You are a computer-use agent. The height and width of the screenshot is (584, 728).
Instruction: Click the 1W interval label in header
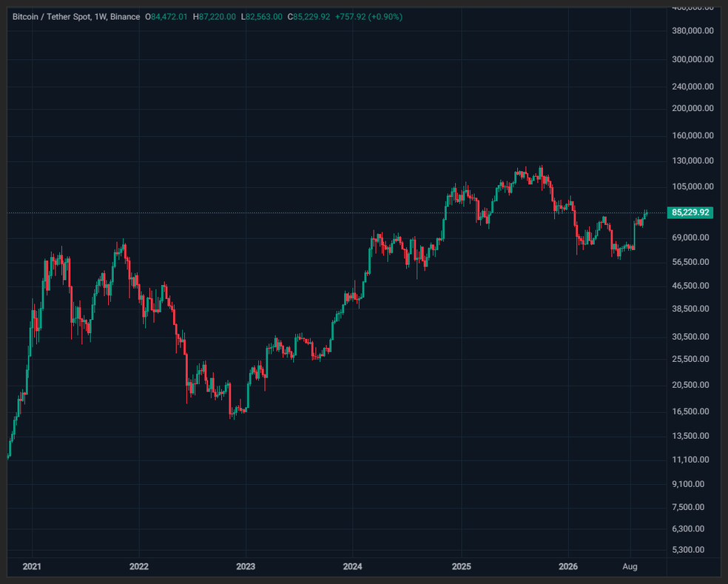tap(100, 17)
